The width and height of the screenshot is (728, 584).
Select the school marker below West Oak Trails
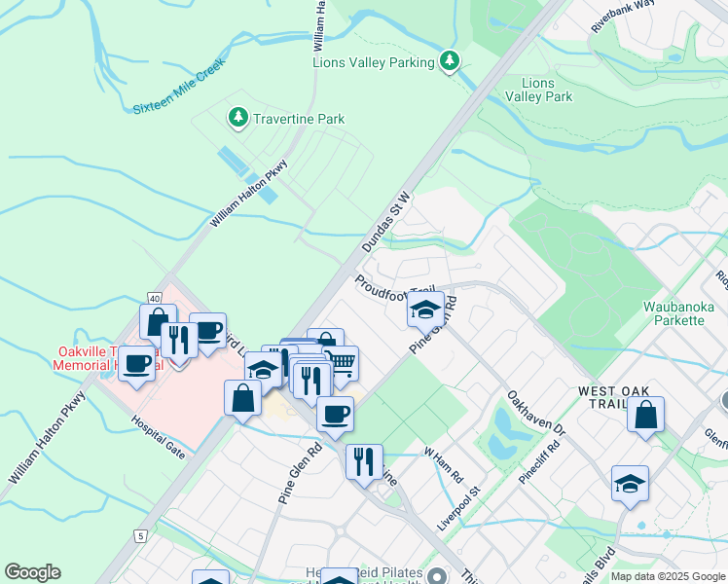pos(630,486)
